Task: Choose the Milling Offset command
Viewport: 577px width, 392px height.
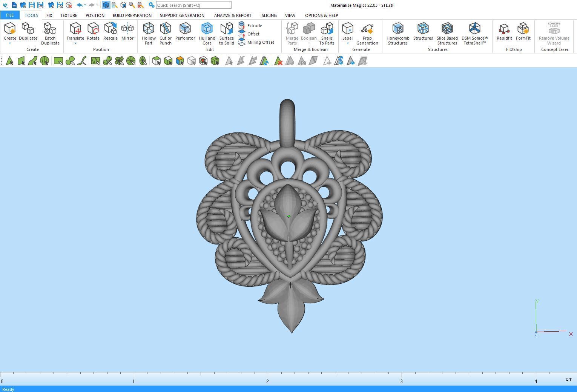Action: 256,42
